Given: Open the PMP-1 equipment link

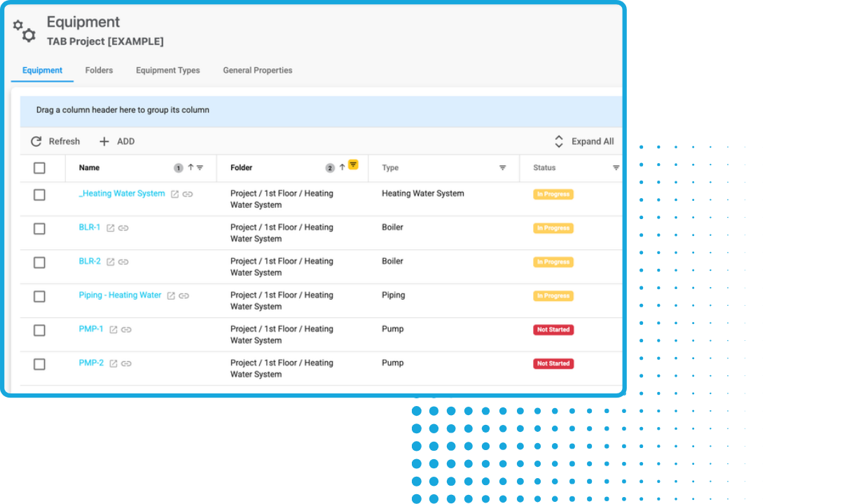Looking at the screenshot, I should coord(91,329).
